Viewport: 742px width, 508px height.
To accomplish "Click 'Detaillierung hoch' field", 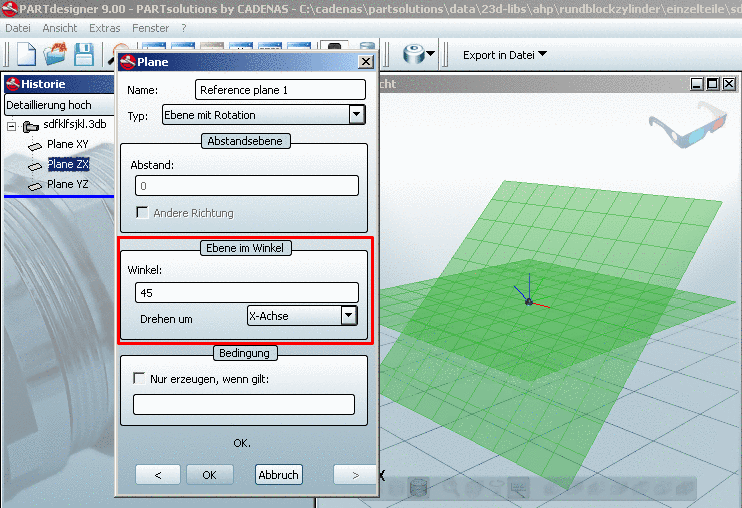I will pyautogui.click(x=59, y=105).
